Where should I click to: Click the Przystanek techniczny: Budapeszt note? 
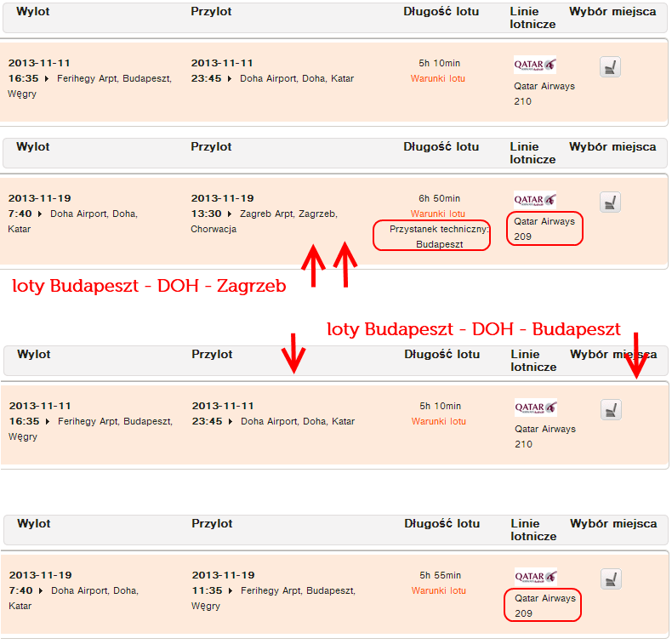(x=432, y=236)
